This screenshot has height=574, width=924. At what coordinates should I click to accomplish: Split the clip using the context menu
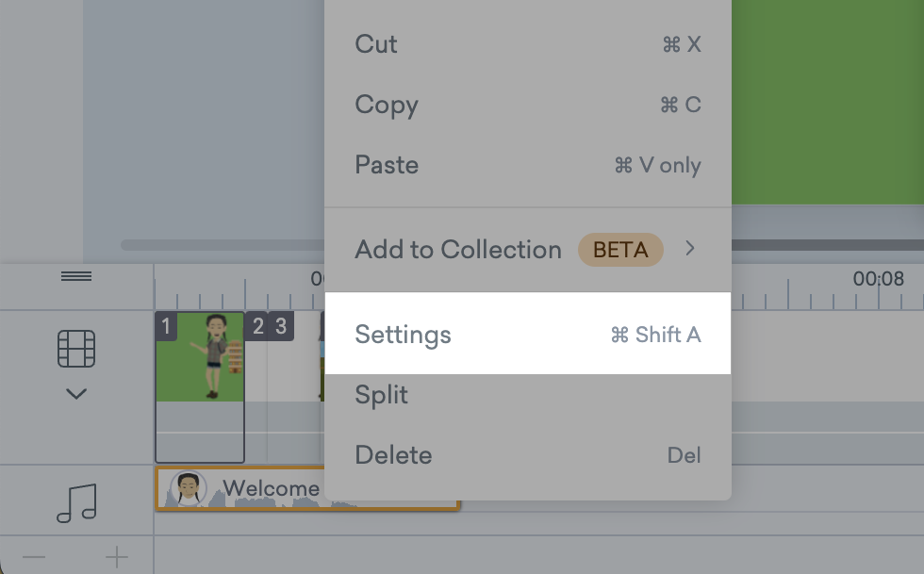381,394
